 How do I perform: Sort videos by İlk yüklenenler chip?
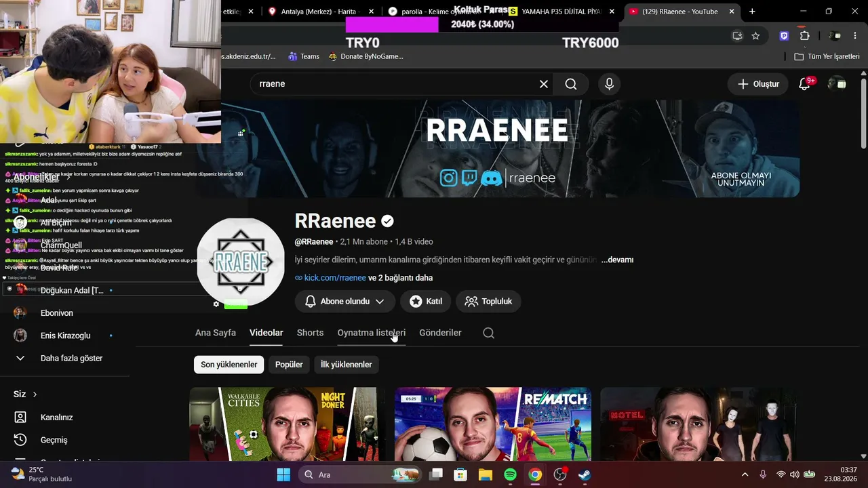tap(346, 365)
